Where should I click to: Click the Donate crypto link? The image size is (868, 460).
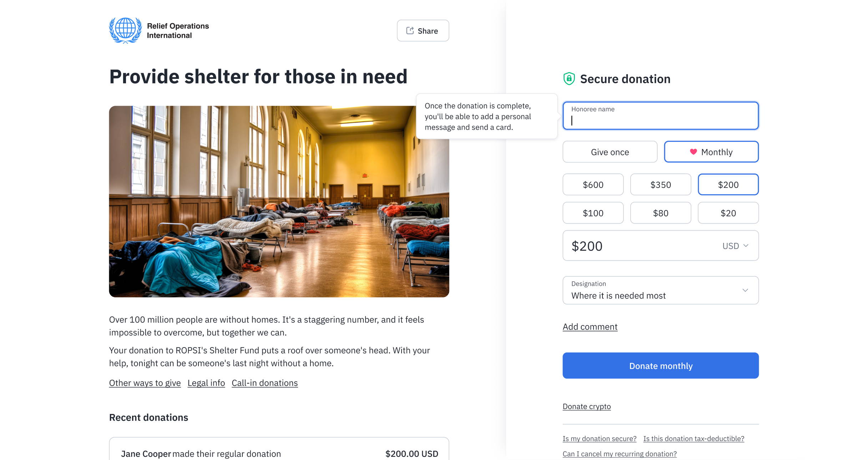586,406
